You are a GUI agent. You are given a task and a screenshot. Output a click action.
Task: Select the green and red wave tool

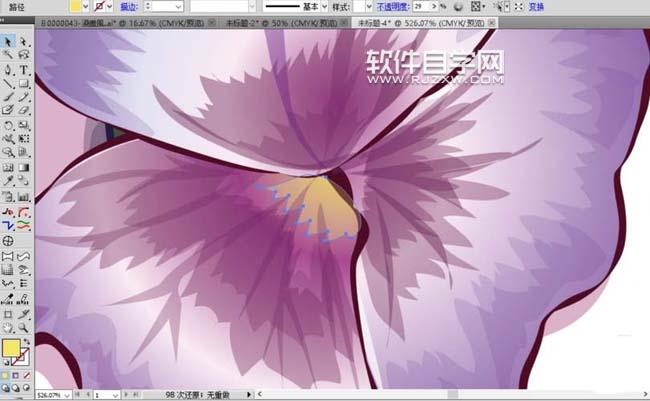tap(24, 226)
